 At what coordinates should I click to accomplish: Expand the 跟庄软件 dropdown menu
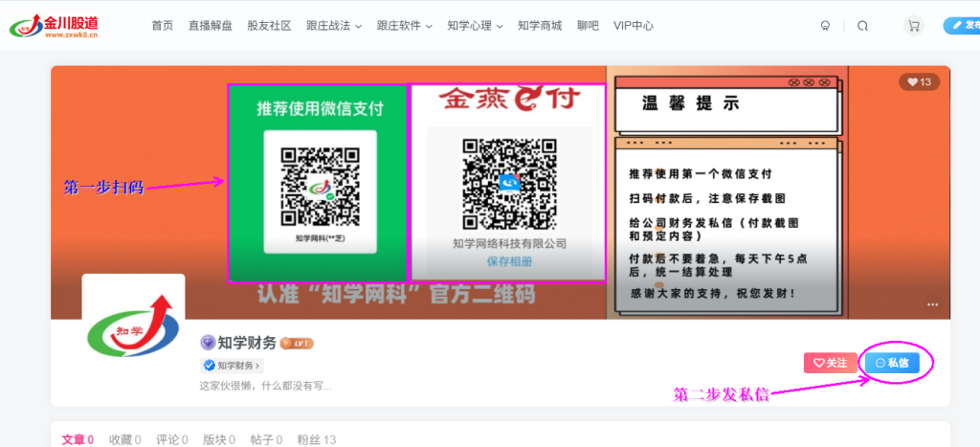point(405,26)
